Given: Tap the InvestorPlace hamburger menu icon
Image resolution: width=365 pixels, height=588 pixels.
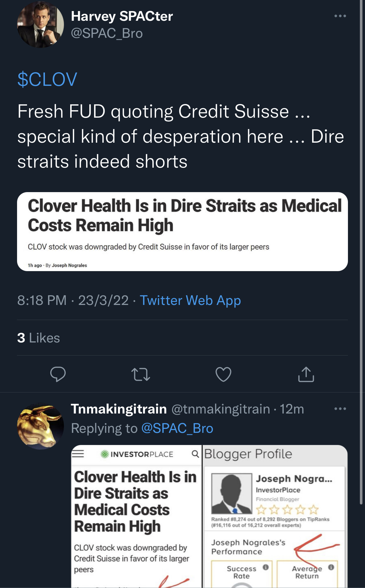Looking at the screenshot, I should (78, 454).
